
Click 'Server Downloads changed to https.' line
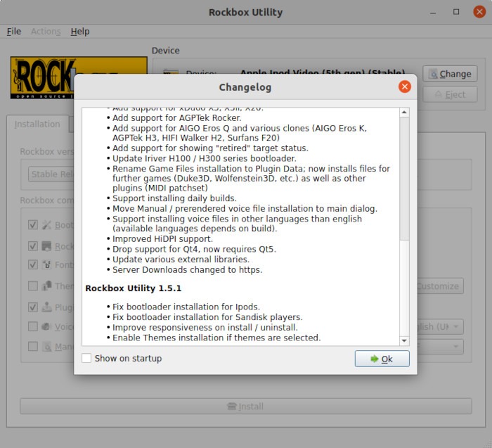(188, 269)
